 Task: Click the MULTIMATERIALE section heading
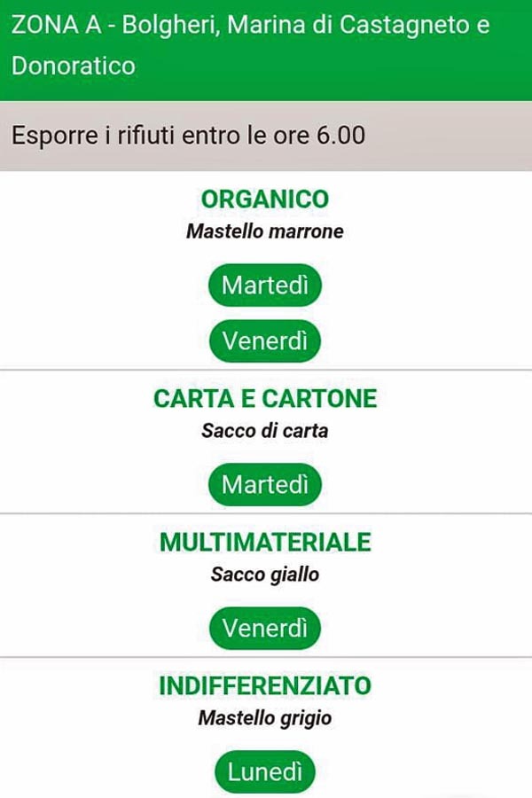click(265, 542)
